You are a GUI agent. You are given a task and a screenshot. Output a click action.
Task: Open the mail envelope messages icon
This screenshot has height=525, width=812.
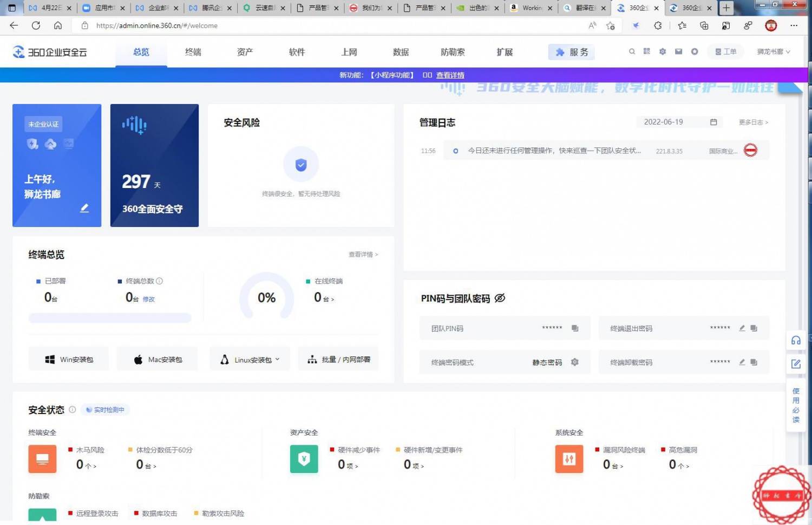tap(678, 51)
